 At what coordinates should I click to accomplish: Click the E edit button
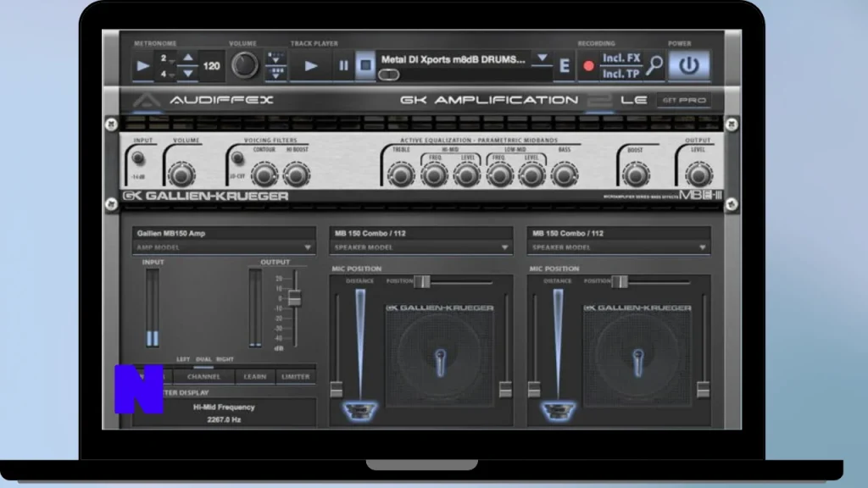[564, 66]
